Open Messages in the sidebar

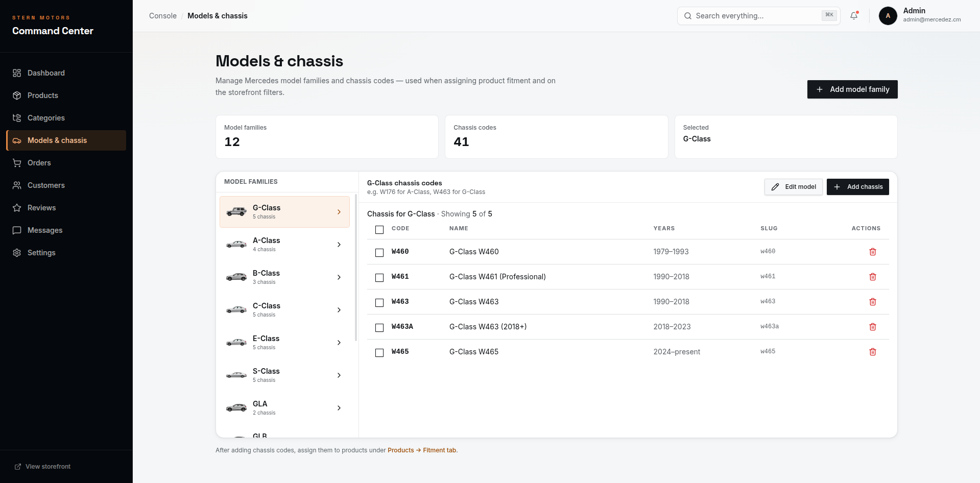coord(66,230)
